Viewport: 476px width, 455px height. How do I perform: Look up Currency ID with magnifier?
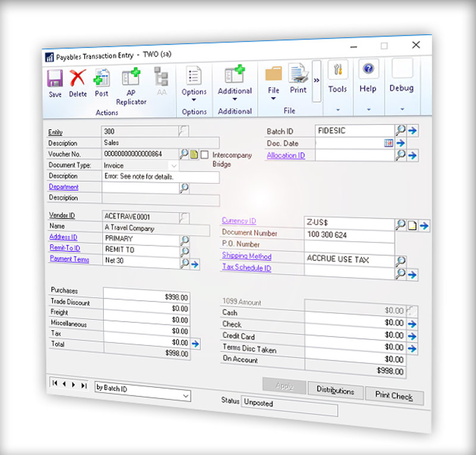pyautogui.click(x=400, y=225)
